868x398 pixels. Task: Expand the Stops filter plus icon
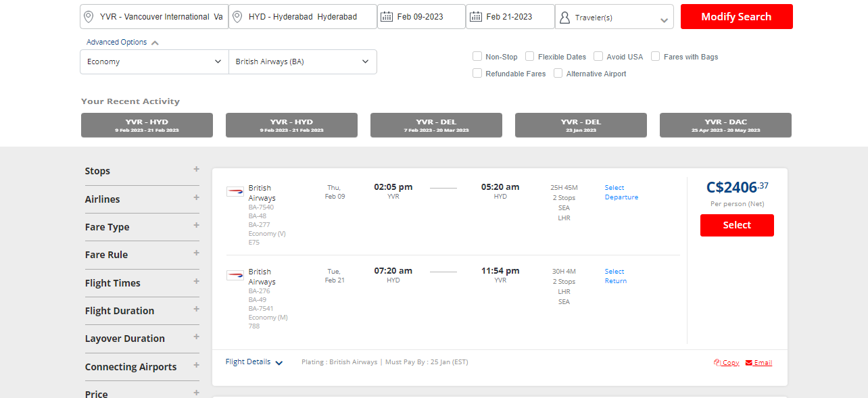tap(196, 170)
